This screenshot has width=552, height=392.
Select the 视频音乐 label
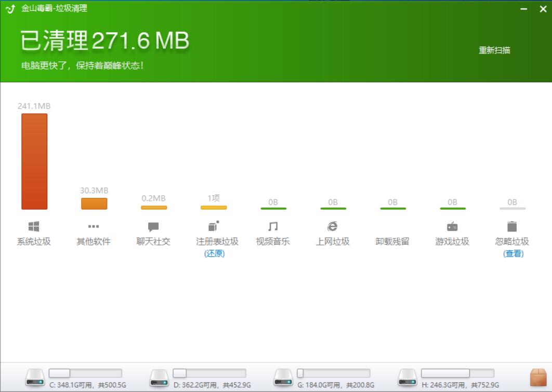273,241
